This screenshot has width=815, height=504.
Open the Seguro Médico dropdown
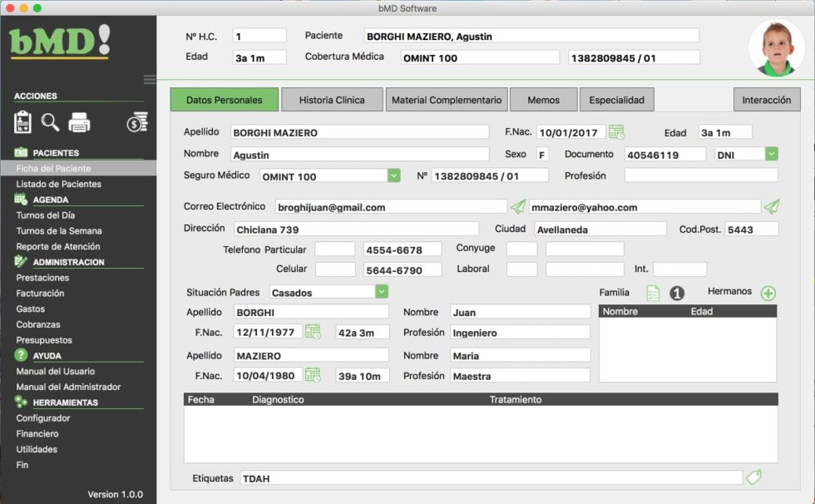pos(382,175)
